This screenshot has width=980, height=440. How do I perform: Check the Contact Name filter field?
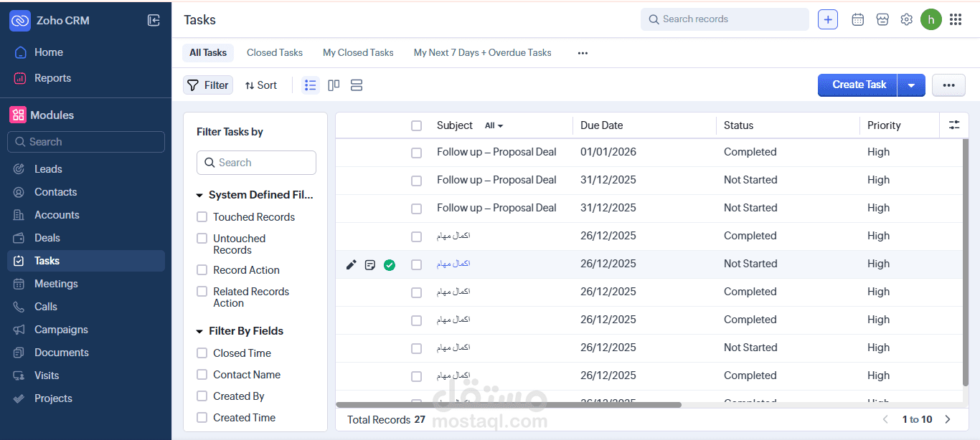(202, 374)
